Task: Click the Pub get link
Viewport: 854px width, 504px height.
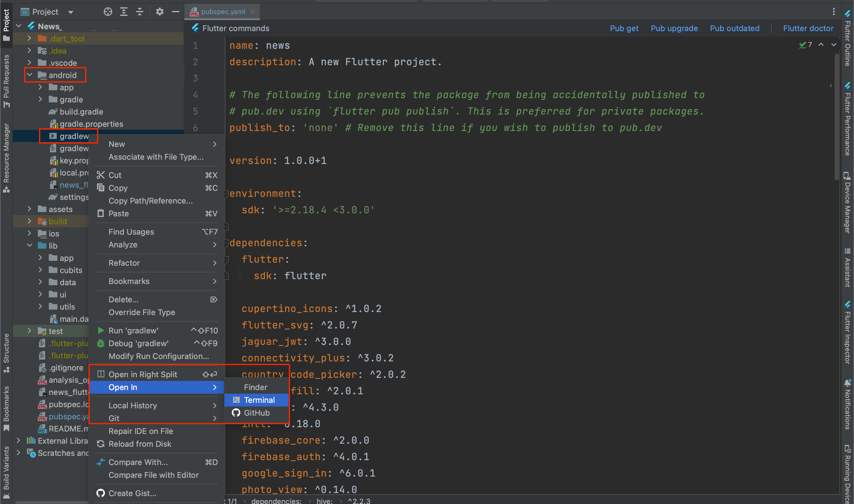Action: pyautogui.click(x=624, y=28)
